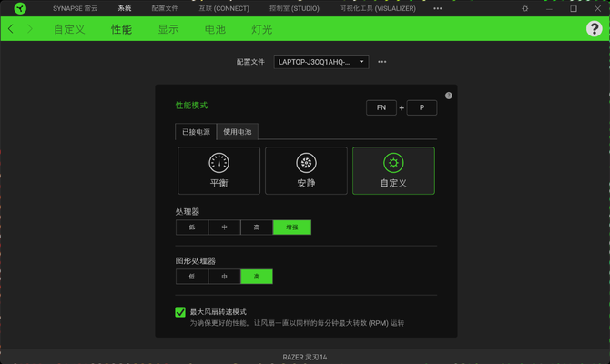Choose the 安静 performance mode
The height and width of the screenshot is (364, 610).
[306, 171]
